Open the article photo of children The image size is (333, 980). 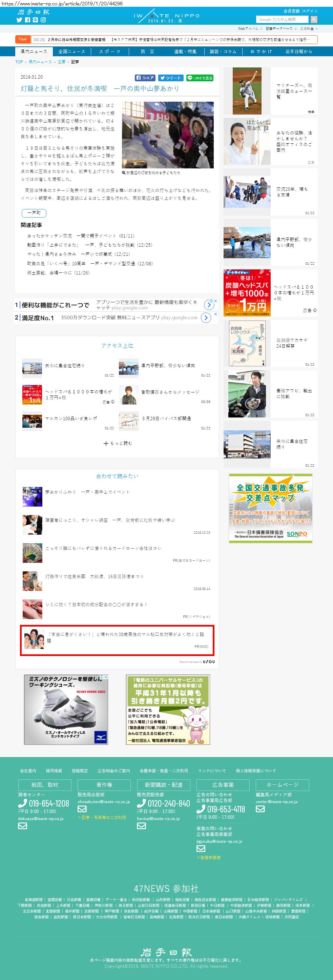click(168, 135)
